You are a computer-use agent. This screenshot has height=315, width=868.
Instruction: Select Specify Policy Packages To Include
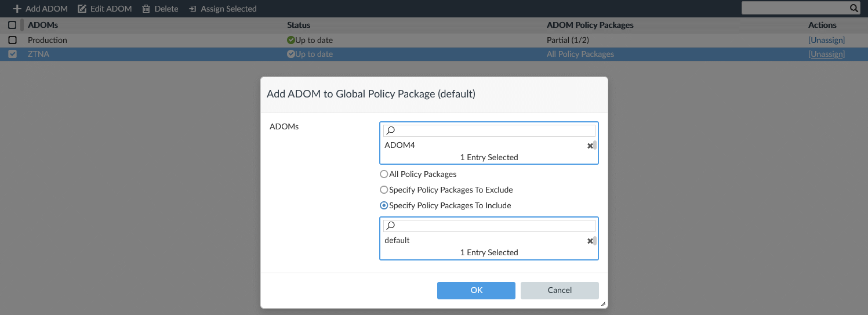click(383, 205)
